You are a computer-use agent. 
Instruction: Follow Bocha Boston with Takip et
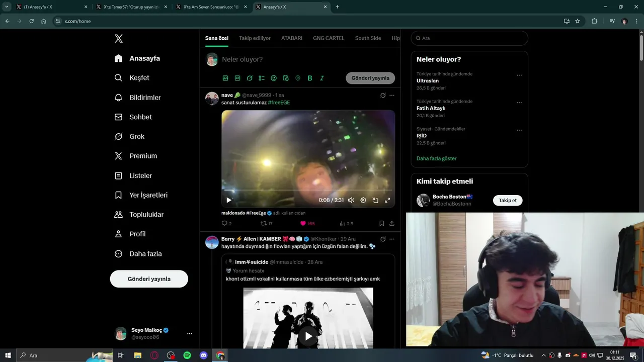(508, 200)
